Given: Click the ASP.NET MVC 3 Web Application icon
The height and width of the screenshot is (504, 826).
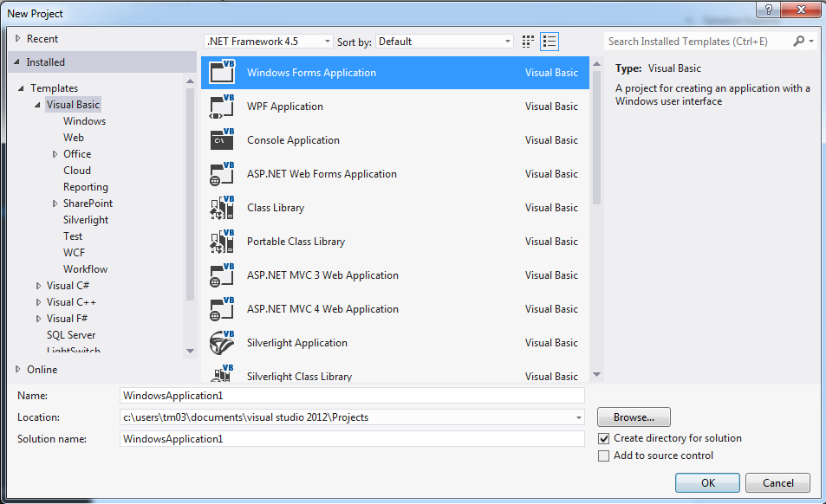Looking at the screenshot, I should pyautogui.click(x=222, y=275).
